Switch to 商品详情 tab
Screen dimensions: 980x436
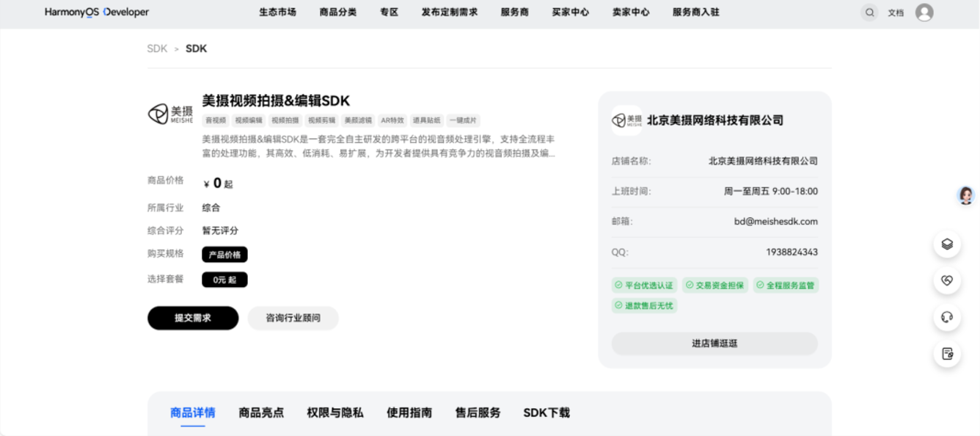tap(193, 413)
